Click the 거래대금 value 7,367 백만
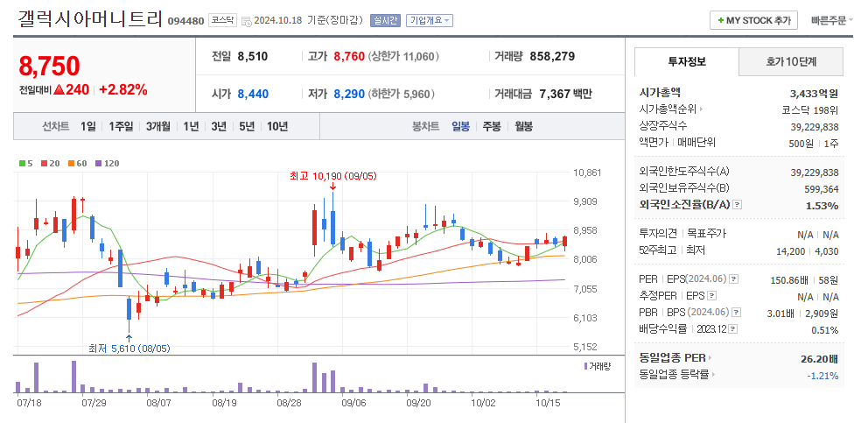868x423 pixels. [x=565, y=94]
